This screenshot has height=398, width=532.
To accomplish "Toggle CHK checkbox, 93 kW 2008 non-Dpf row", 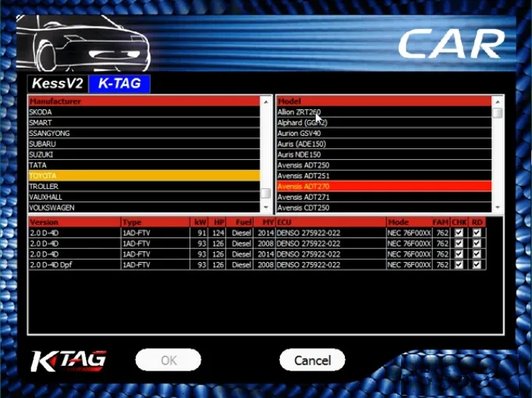I will point(459,243).
